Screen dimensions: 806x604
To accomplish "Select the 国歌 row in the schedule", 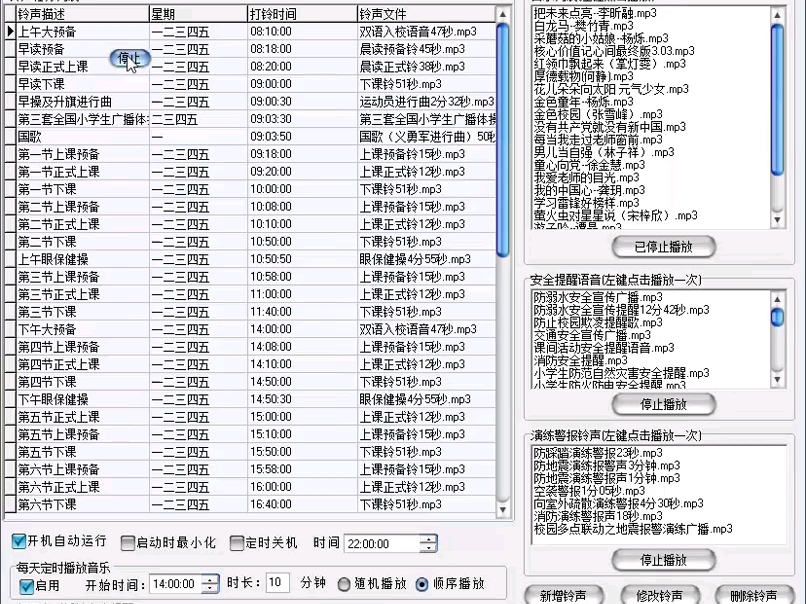I will (x=250, y=137).
